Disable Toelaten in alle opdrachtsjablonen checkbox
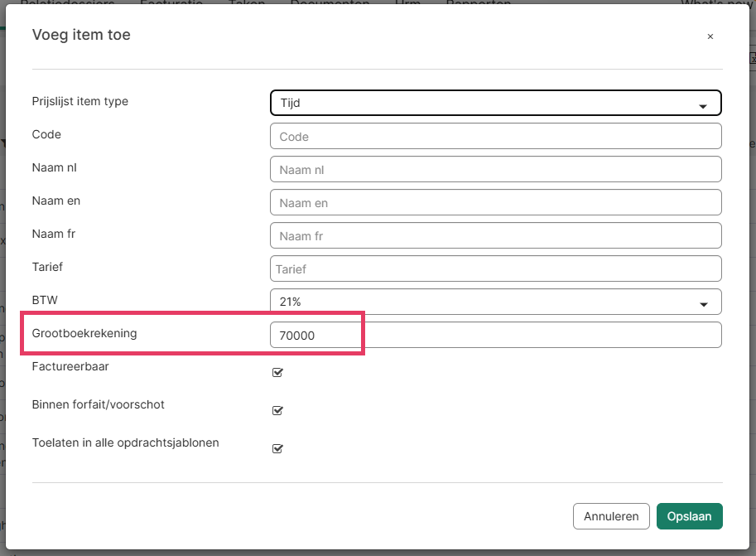The image size is (756, 556). 277,448
